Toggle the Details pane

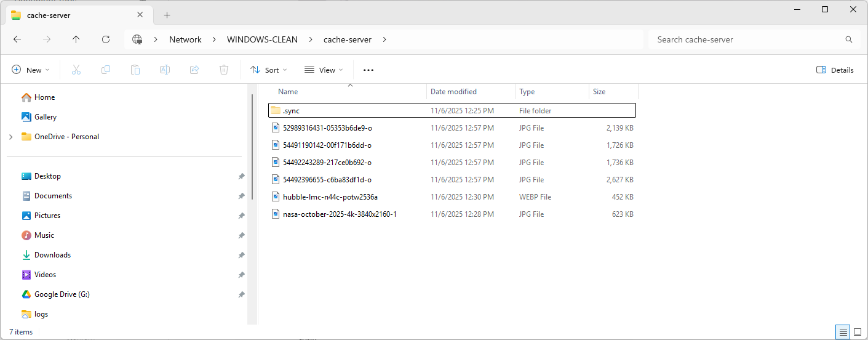(835, 70)
